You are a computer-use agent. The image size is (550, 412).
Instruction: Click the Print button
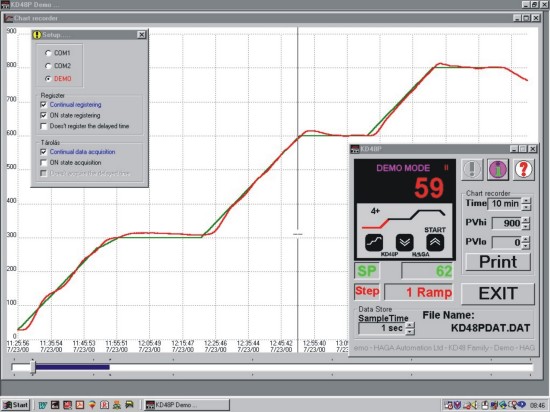pos(498,262)
